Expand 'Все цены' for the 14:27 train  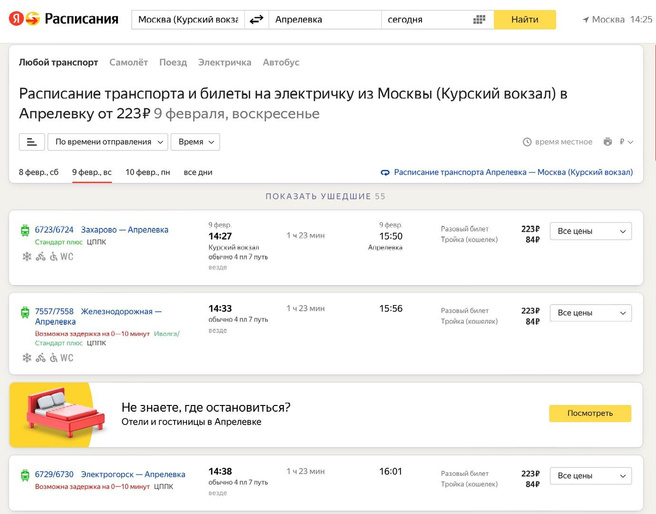pyautogui.click(x=590, y=231)
